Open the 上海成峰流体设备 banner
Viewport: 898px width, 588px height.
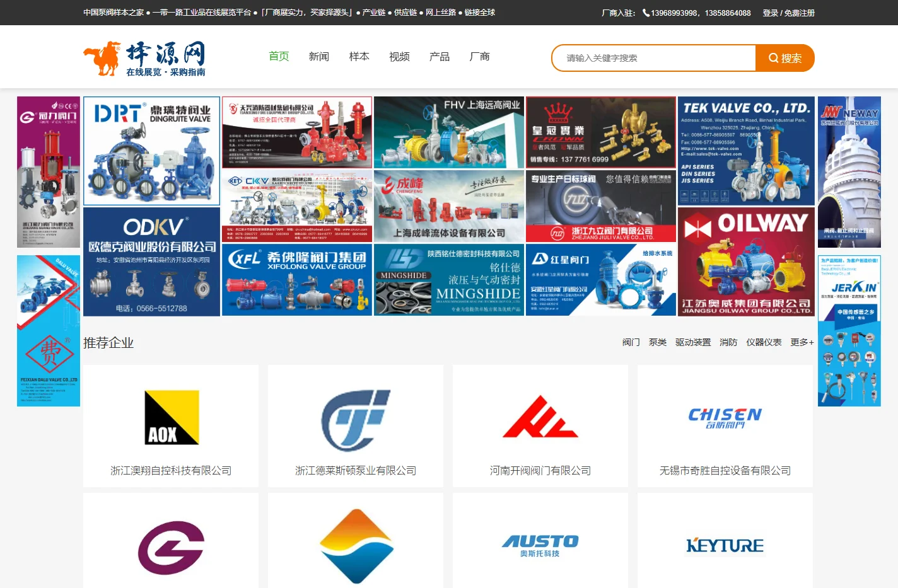pyautogui.click(x=449, y=206)
